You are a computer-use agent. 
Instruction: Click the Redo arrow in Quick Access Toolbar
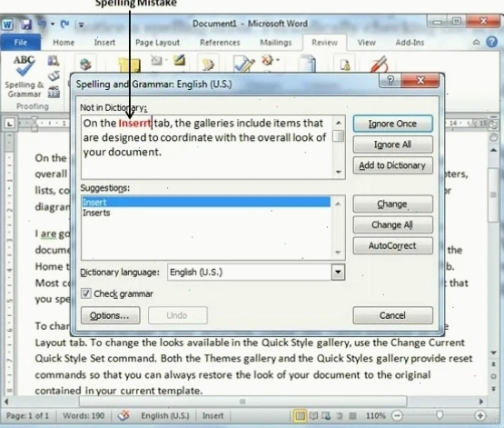[x=65, y=25]
